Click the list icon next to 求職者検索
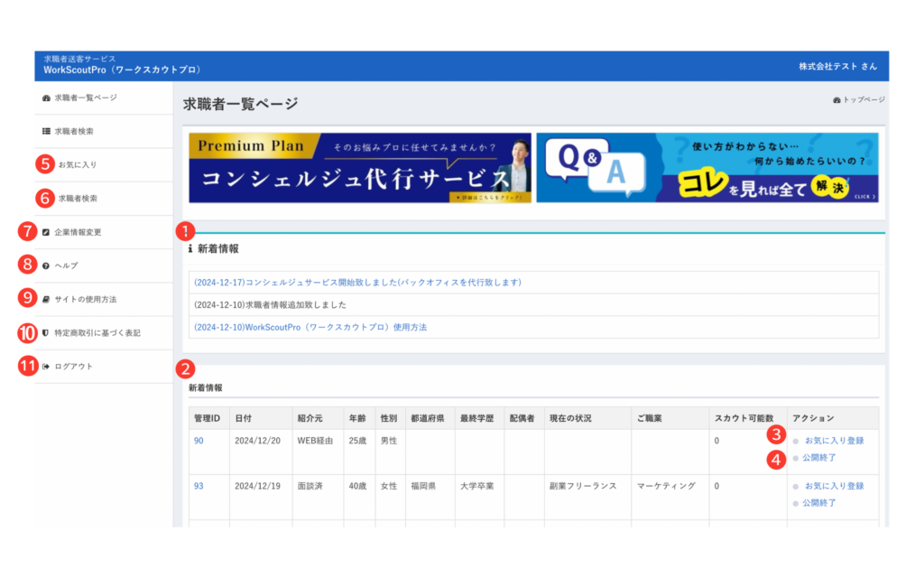Viewport: 924px width, 578px height. click(46, 132)
